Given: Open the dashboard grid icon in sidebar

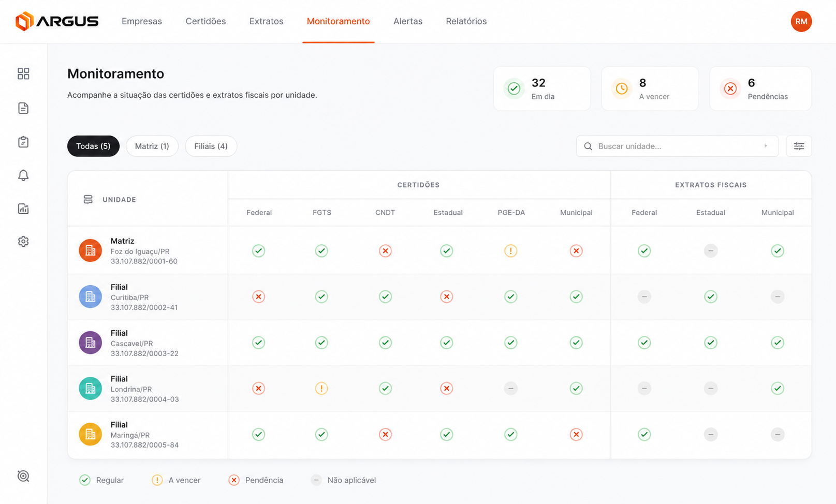Looking at the screenshot, I should point(23,73).
